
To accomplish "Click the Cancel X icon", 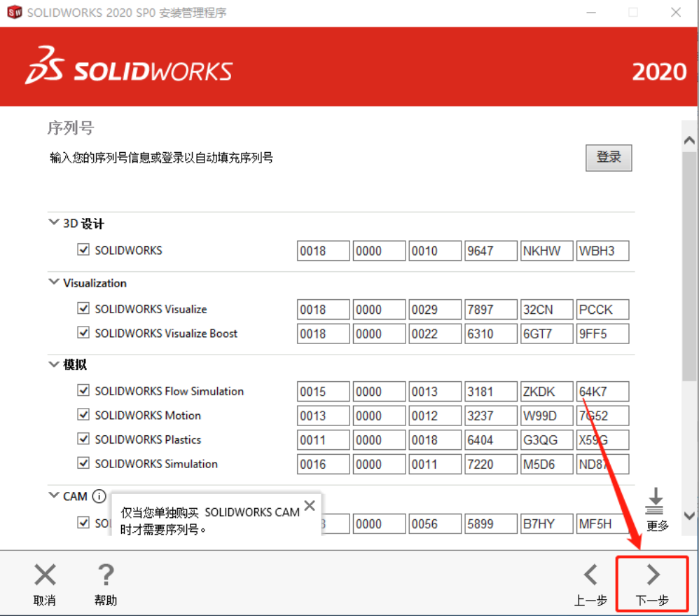I will coord(45,576).
